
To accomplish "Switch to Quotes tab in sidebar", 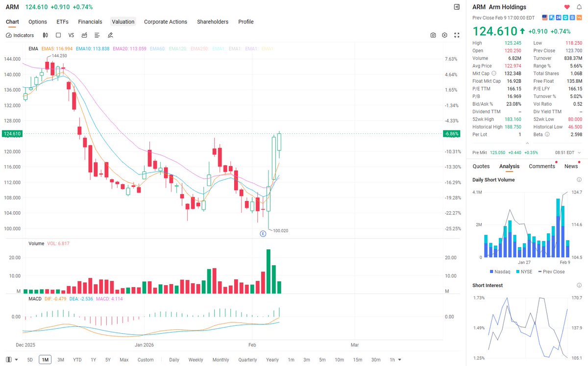I will [x=481, y=166].
